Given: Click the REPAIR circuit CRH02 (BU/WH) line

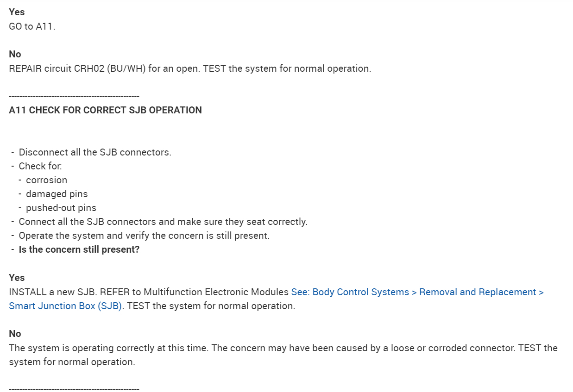Looking at the screenshot, I should click(190, 68).
